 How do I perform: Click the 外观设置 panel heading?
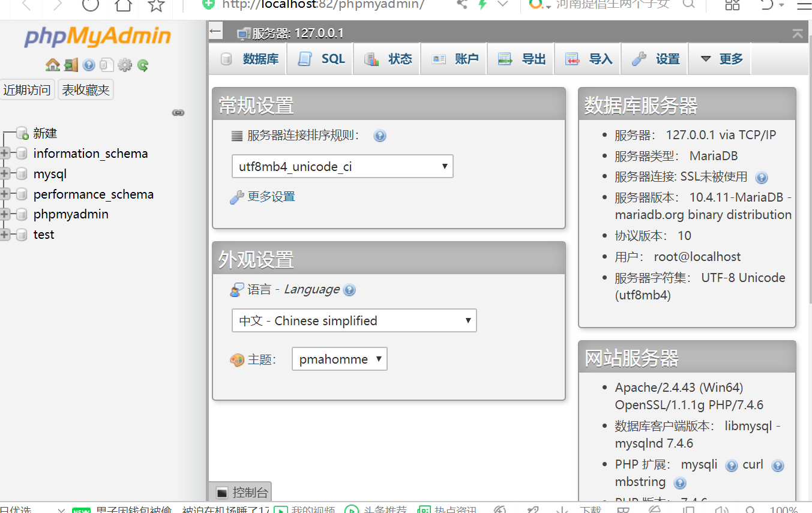(256, 260)
